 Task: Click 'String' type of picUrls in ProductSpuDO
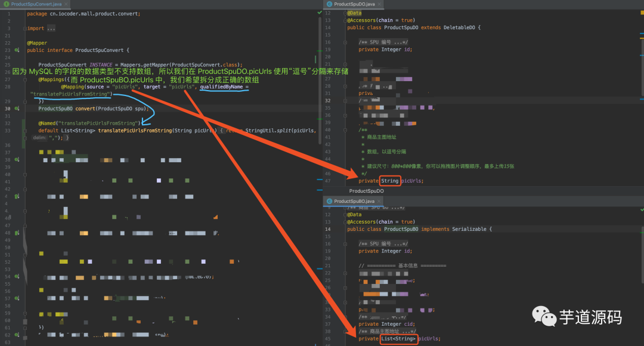tap(390, 181)
